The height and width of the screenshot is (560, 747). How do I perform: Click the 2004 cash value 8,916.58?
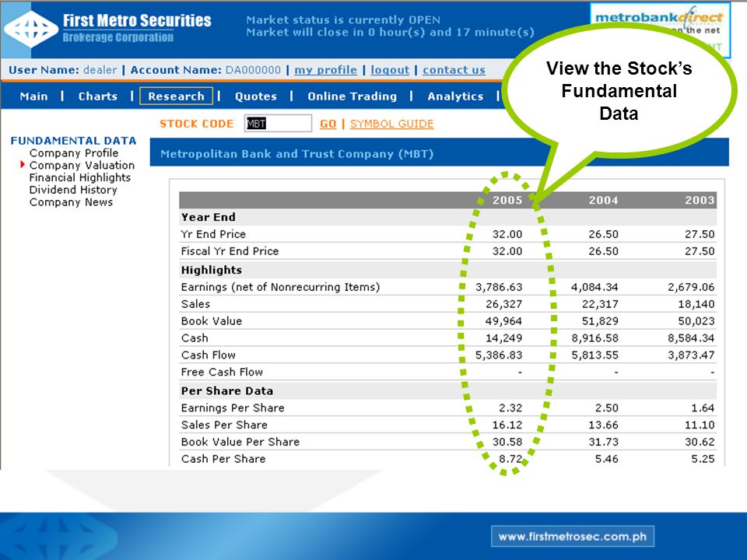pos(594,338)
